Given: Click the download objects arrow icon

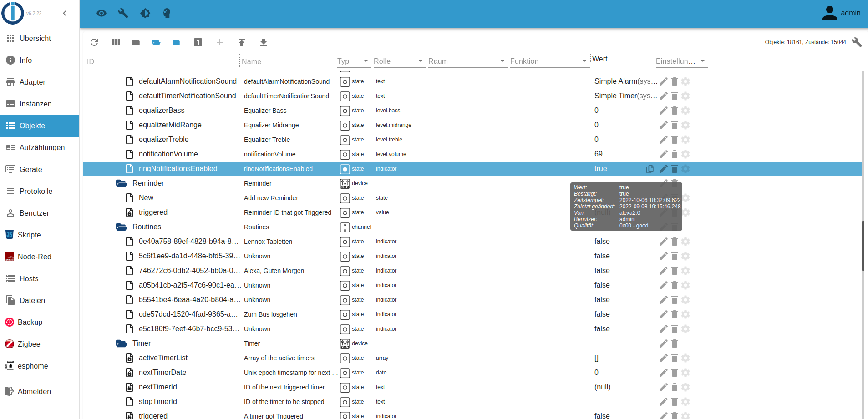Looking at the screenshot, I should coord(264,42).
